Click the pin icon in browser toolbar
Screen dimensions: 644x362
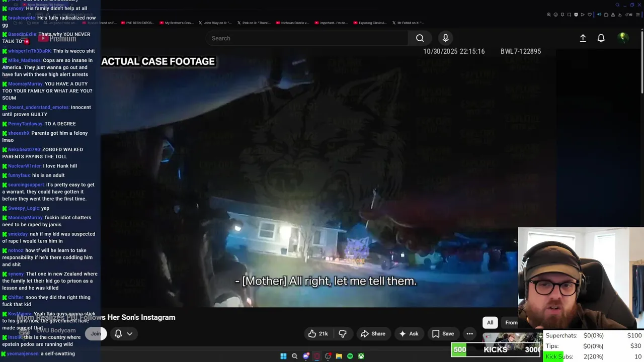[x=562, y=15]
